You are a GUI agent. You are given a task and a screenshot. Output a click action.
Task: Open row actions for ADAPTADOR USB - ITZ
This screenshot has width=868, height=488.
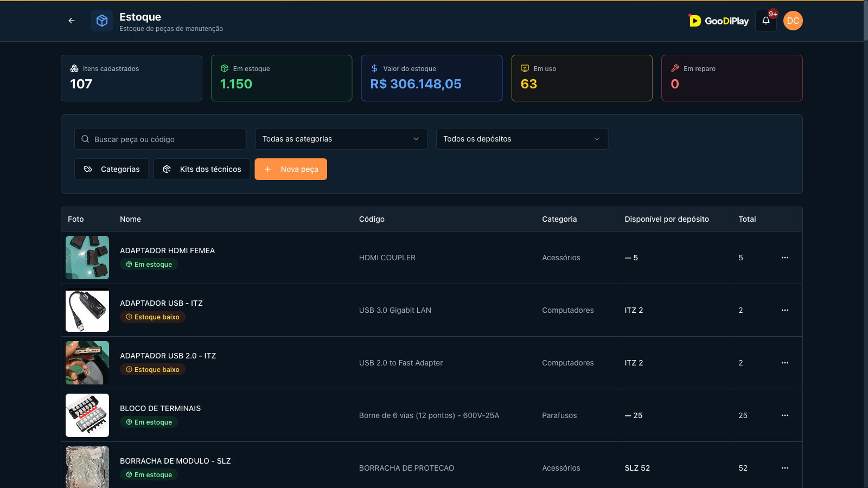coord(785,310)
